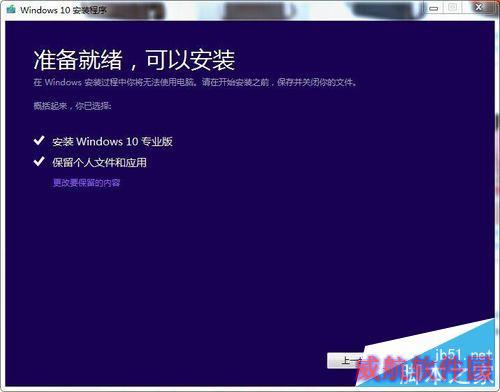500x392 pixels.
Task: Click the line 概括起来，你已选择
Action: pos(72,106)
